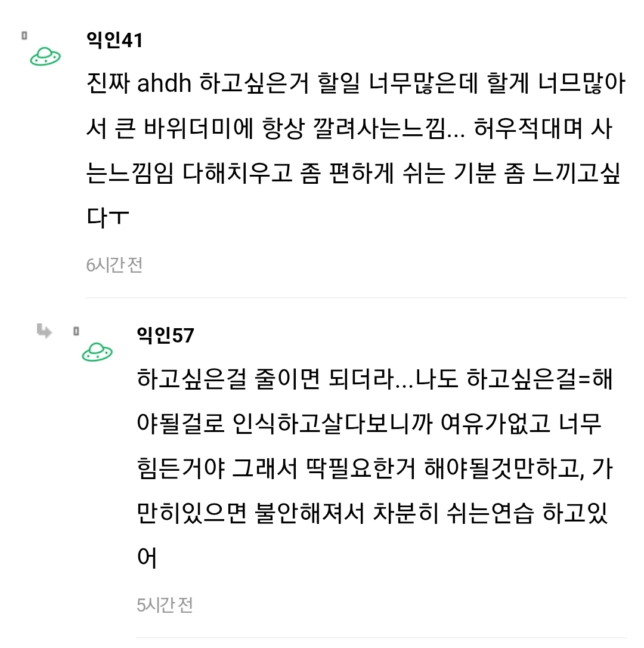Image resolution: width=644 pixels, height=648 pixels.
Task: Click the final '어' of 익인57's reply
Action: (x=147, y=559)
